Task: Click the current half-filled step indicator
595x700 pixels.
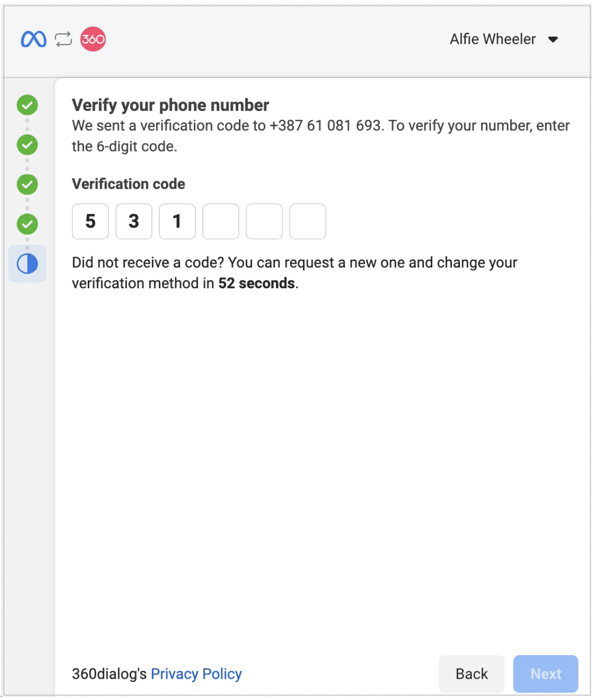Action: (27, 264)
